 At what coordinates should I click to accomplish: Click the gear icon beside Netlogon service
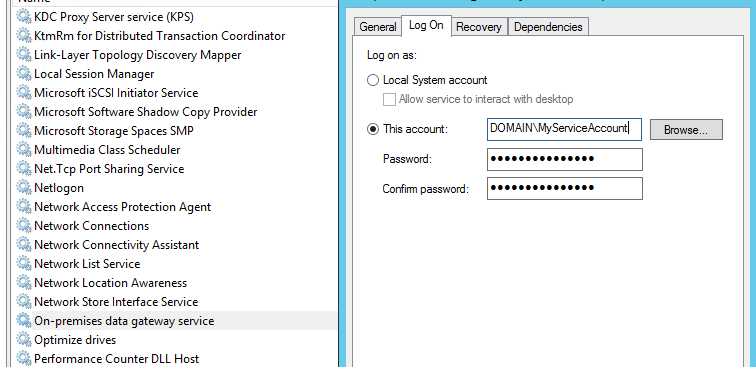pyautogui.click(x=24, y=187)
